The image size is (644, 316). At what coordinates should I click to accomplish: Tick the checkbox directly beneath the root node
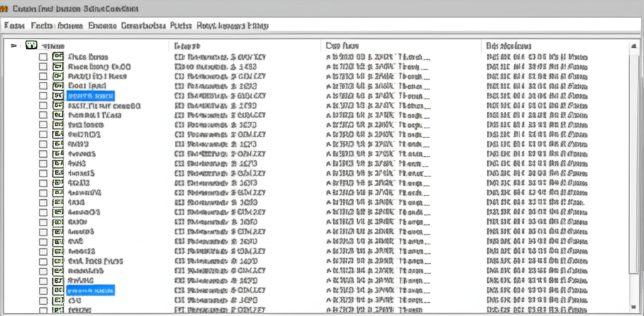(43, 57)
